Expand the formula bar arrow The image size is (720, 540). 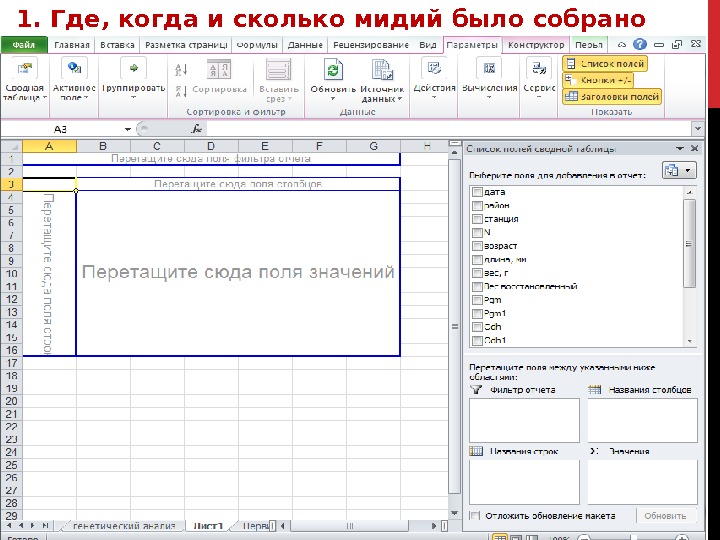698,129
